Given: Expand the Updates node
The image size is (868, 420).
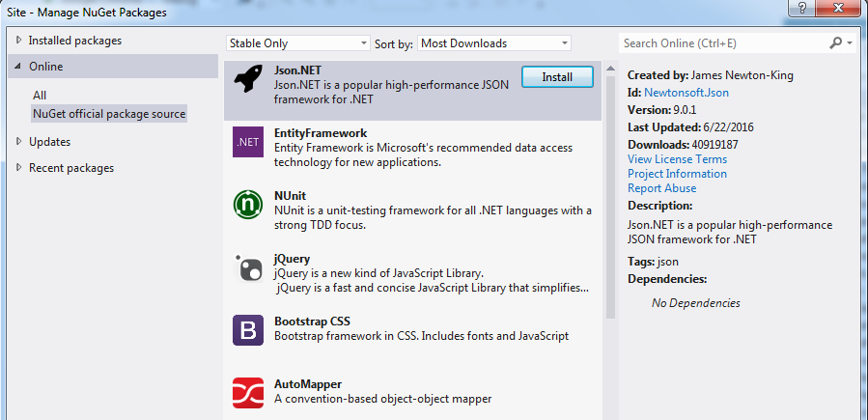Looking at the screenshot, I should pos(19,142).
